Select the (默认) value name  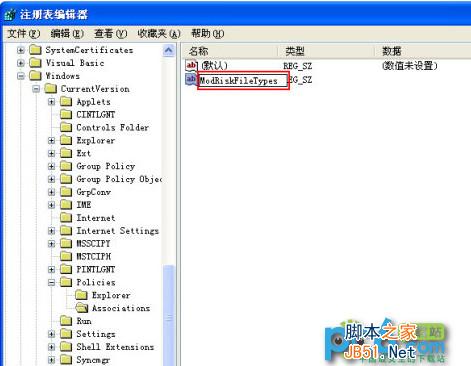click(214, 65)
